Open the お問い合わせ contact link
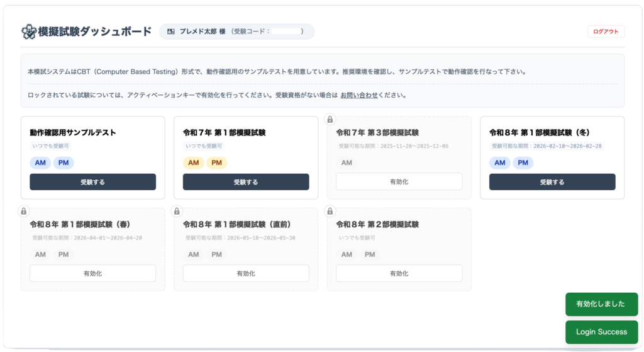644x352 pixels. point(359,96)
